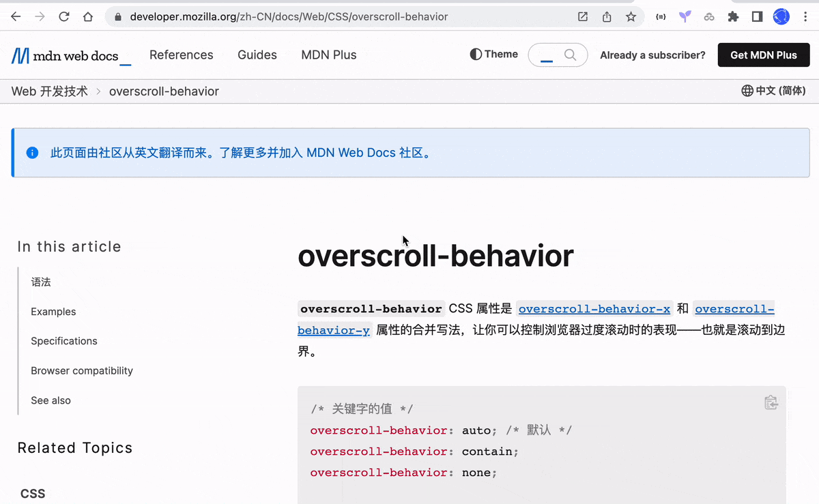Open the MDN Plus menu
The height and width of the screenshot is (504, 819).
coord(329,55)
